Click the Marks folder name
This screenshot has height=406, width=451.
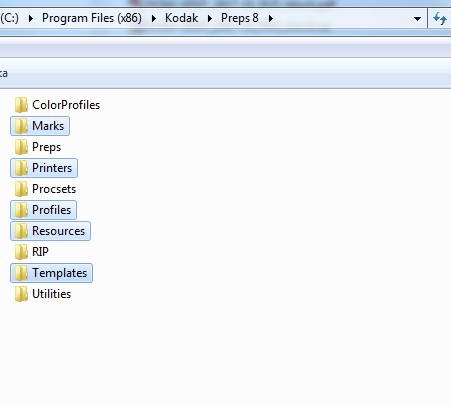48,126
